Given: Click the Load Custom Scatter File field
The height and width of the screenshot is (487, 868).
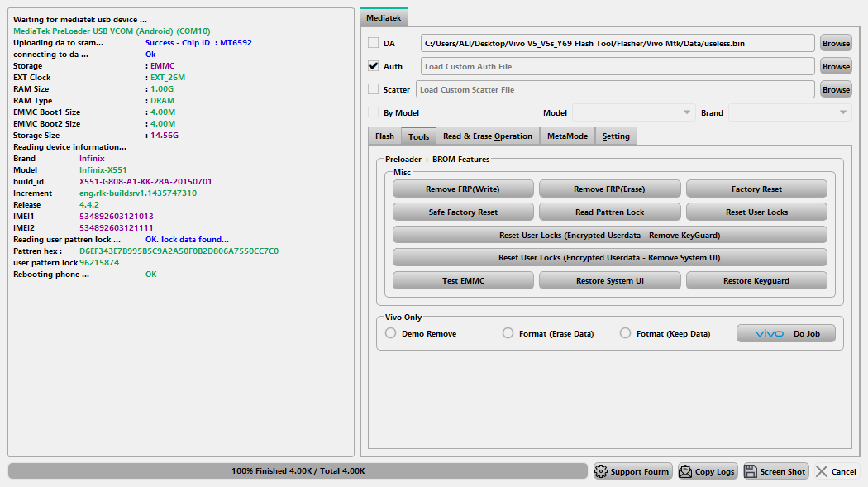Looking at the screenshot, I should coord(615,89).
